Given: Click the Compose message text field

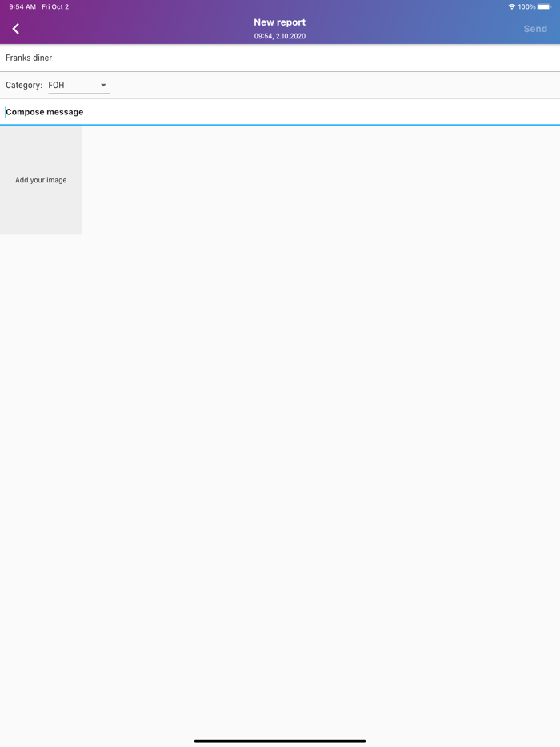Looking at the screenshot, I should [280, 112].
